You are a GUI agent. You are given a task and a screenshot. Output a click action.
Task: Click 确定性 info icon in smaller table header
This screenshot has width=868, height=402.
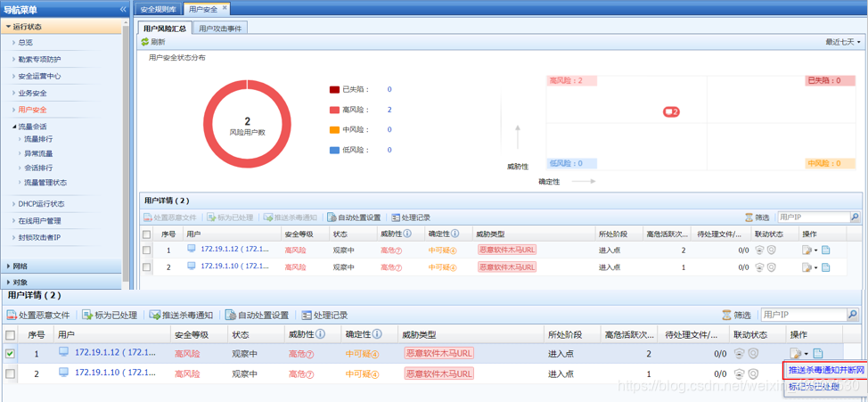(454, 234)
